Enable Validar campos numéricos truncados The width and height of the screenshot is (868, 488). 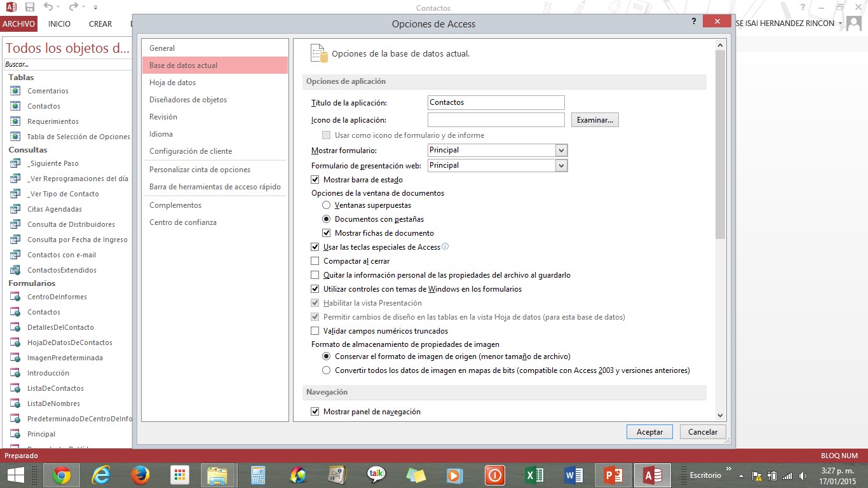pyautogui.click(x=315, y=331)
